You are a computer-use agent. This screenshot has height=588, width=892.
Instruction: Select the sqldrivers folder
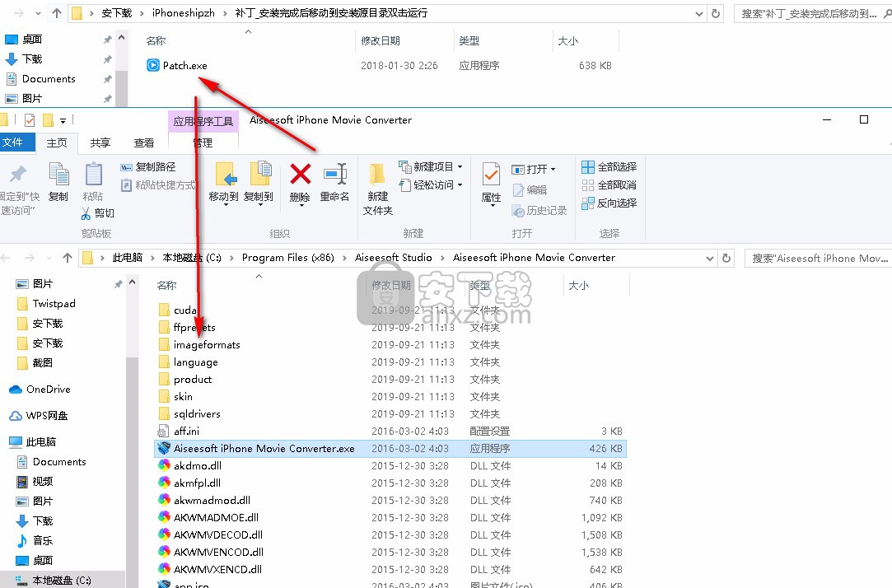pos(197,414)
